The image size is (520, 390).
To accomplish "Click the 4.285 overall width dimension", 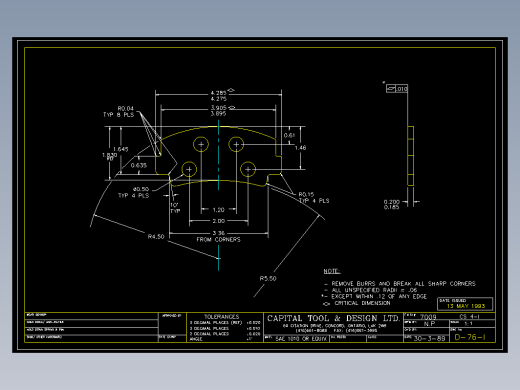I will tap(218, 93).
